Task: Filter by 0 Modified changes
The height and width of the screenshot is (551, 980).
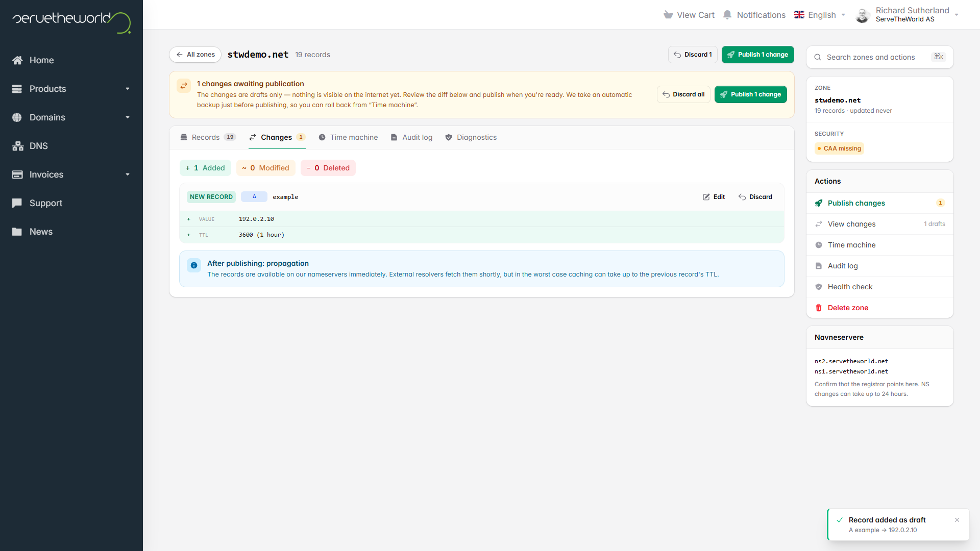Action: point(265,168)
